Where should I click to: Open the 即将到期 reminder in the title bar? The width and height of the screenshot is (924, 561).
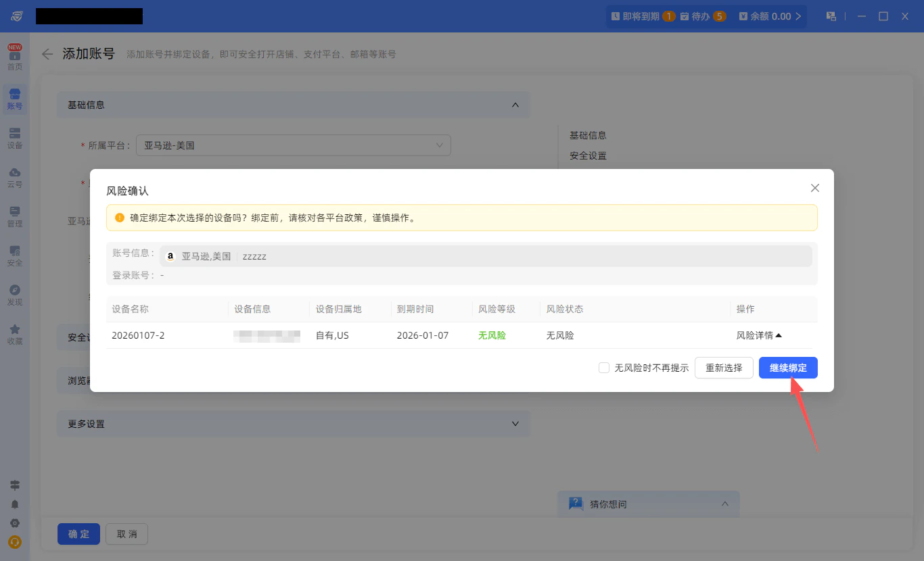coord(643,16)
